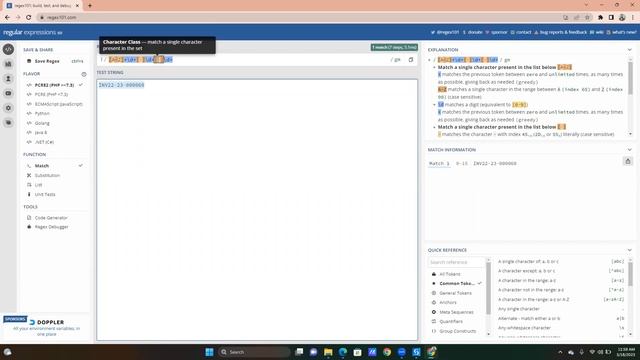Export matches using the Match Information button icon

point(628,161)
